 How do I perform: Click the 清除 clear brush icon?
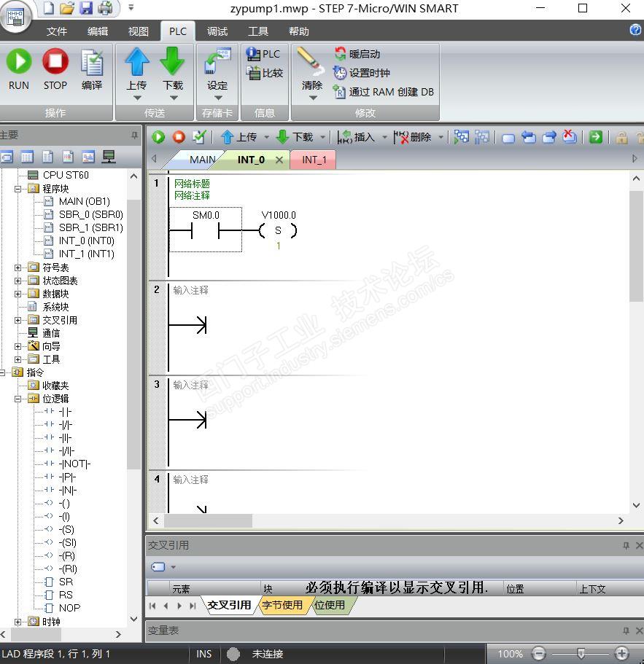[x=311, y=61]
